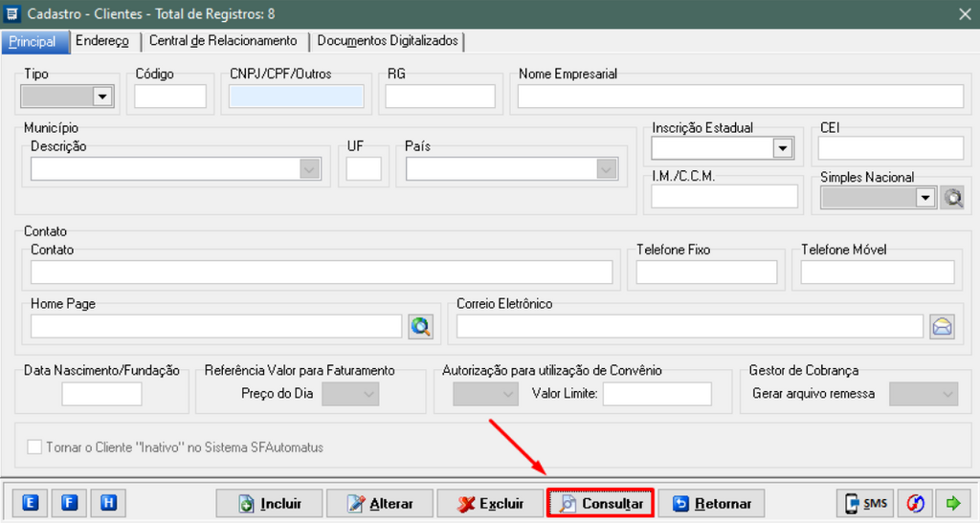Click the blue H icon button
Image resolution: width=980 pixels, height=523 pixels.
click(108, 502)
